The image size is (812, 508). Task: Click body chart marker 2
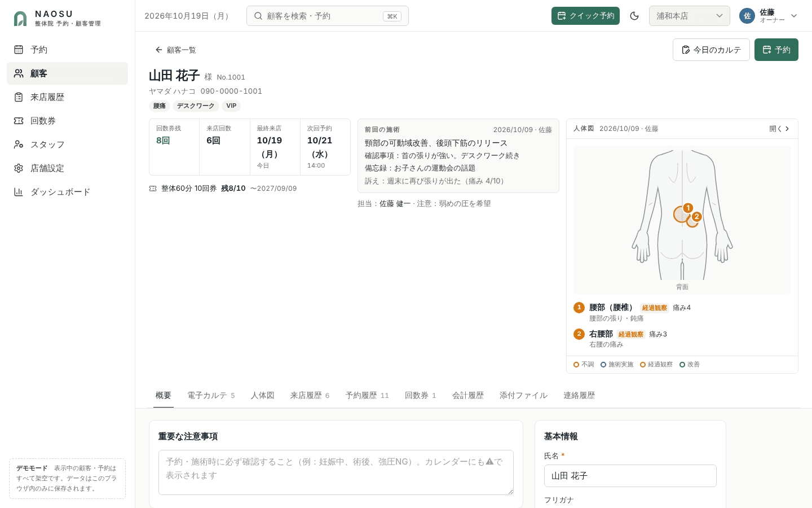pyautogui.click(x=697, y=216)
